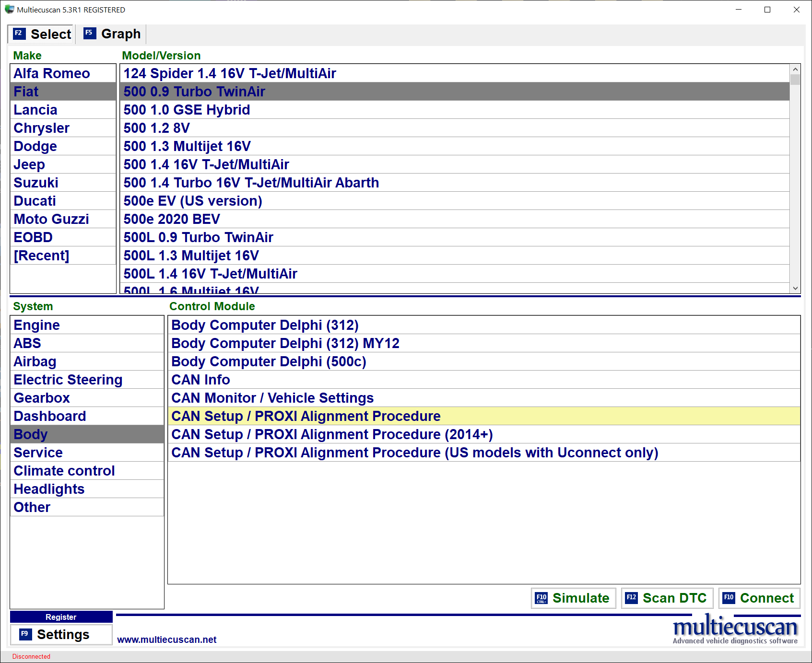Select PROXI Alignment for US Uconnect models
This screenshot has width=812, height=663.
point(484,453)
